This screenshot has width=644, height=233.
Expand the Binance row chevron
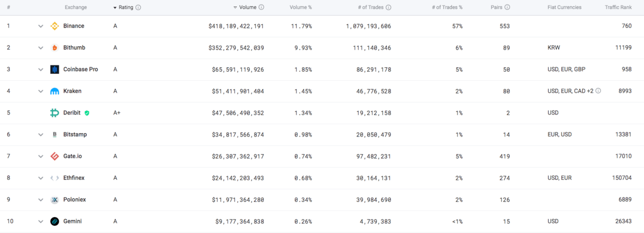point(41,26)
